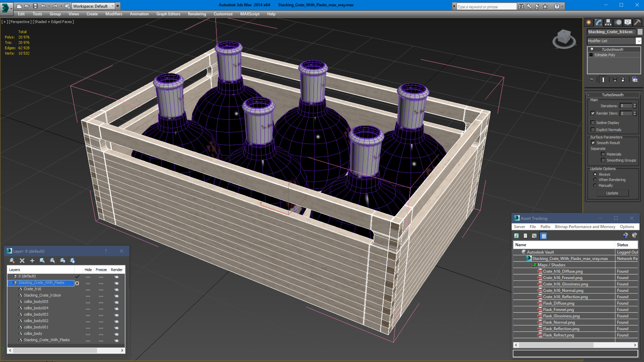Click the Create New Layer icon
This screenshot has width=644, height=362.
(x=12, y=260)
